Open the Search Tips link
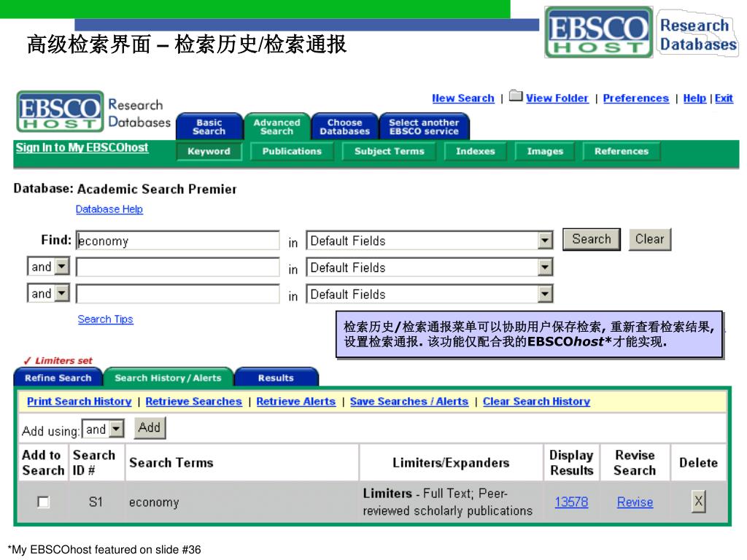Viewport: 747px width, 560px height. (105, 319)
